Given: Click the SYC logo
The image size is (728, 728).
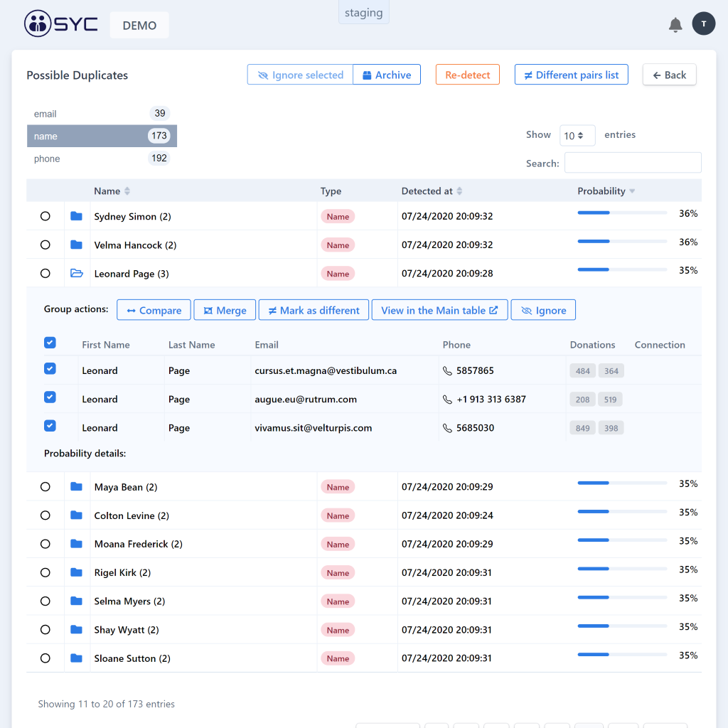Looking at the screenshot, I should (61, 24).
